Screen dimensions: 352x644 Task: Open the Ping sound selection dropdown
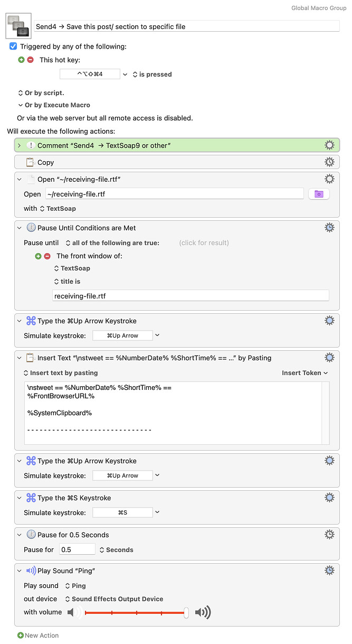75,585
